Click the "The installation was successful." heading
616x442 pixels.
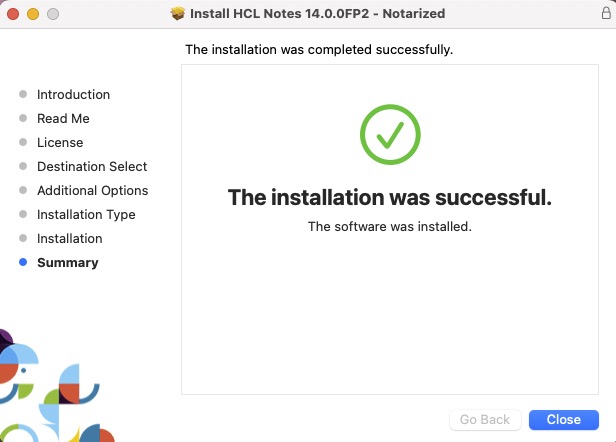(389, 197)
